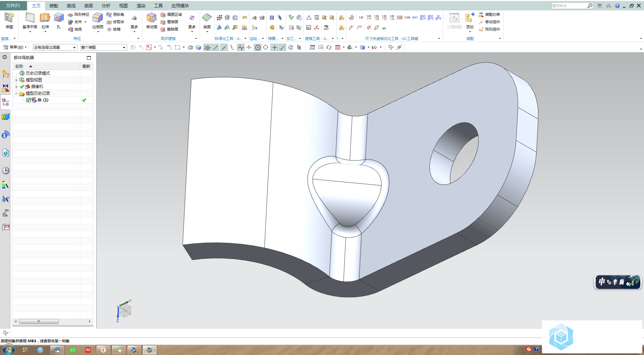The image size is (644, 355).
Task: Switch to the 应用模块 ribbon tab
Action: 180,6
